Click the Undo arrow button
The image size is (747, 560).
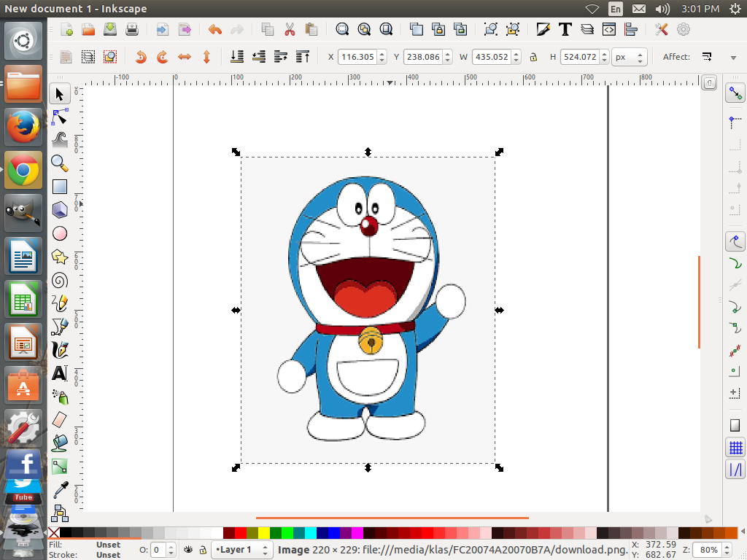point(214,30)
